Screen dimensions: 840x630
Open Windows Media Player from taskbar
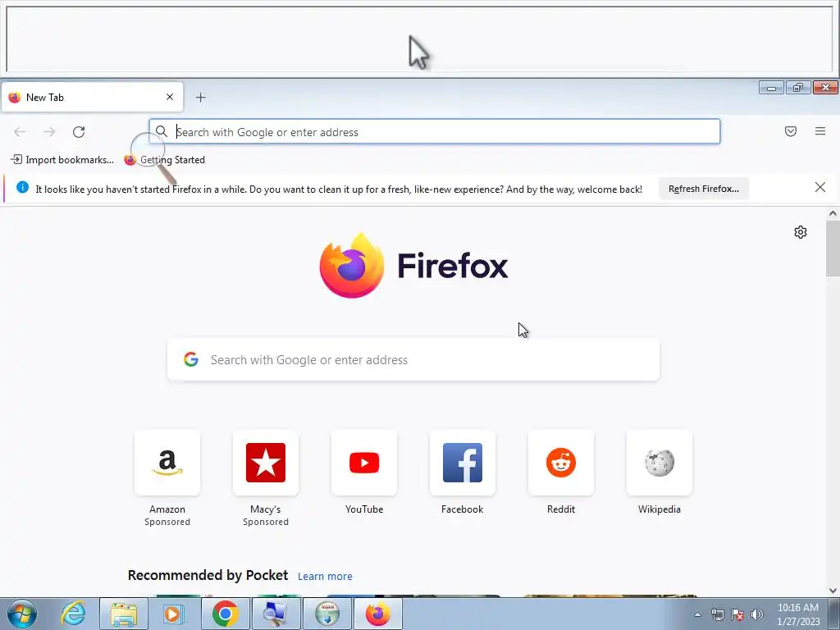click(173, 614)
